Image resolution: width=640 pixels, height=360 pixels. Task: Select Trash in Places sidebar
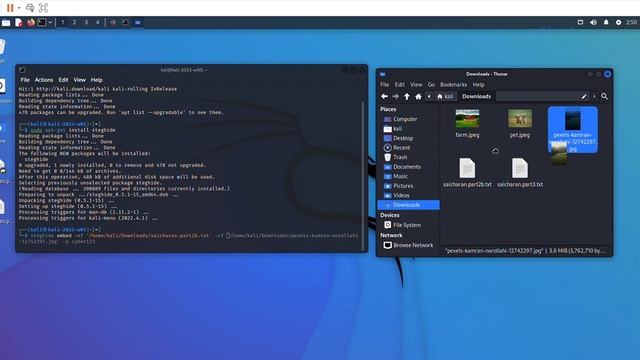(x=409, y=157)
